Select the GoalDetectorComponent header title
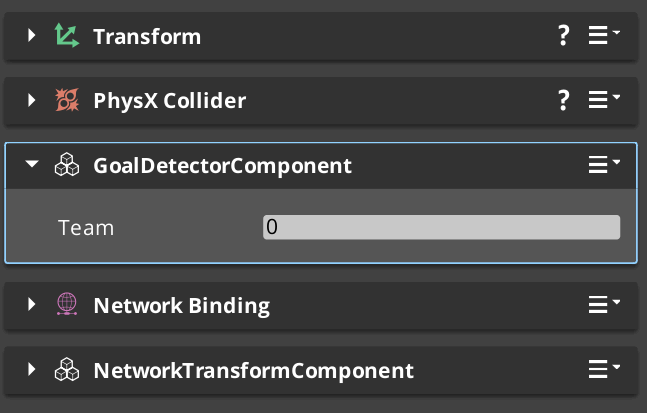 pos(222,166)
